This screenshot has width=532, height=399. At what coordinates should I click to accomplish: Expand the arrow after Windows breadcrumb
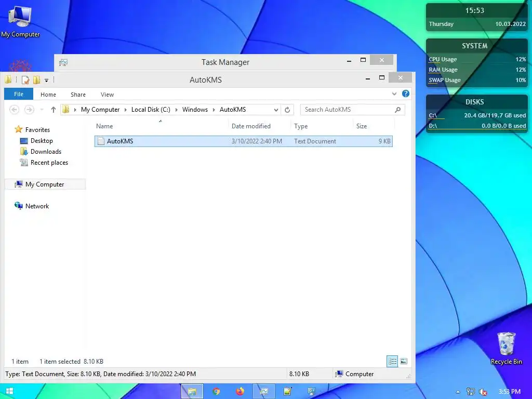pos(214,110)
